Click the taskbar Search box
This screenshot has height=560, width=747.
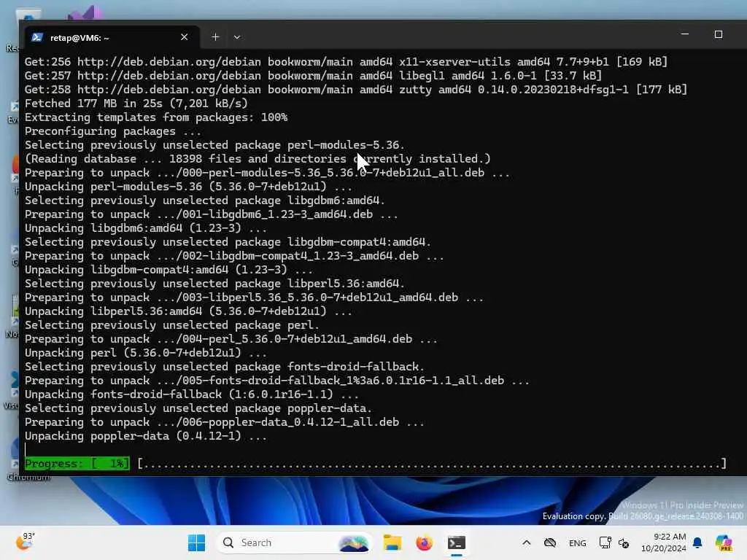294,542
